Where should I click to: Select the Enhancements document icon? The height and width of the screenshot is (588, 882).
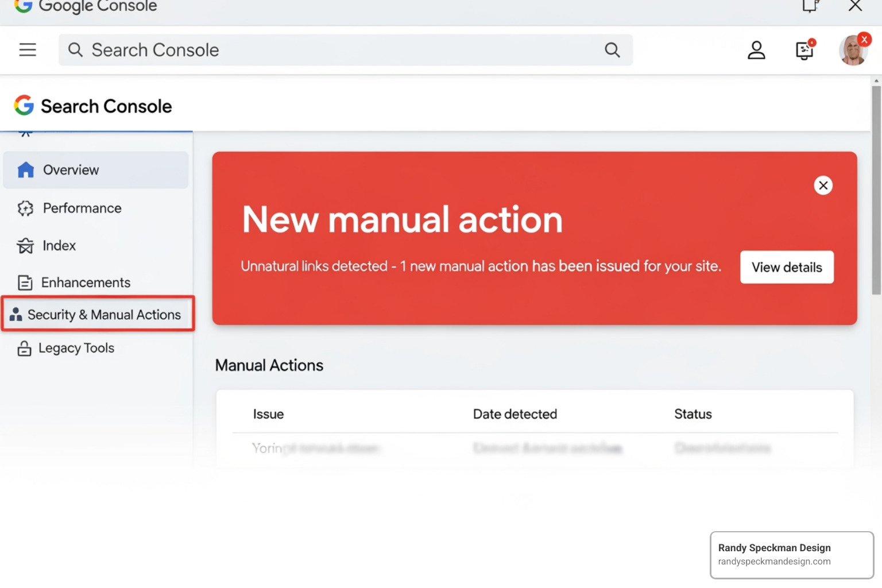pyautogui.click(x=25, y=282)
